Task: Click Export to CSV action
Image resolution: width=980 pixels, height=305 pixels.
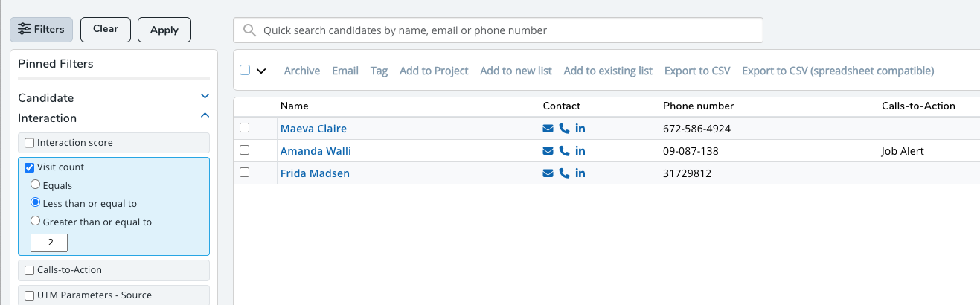Action: tap(697, 71)
